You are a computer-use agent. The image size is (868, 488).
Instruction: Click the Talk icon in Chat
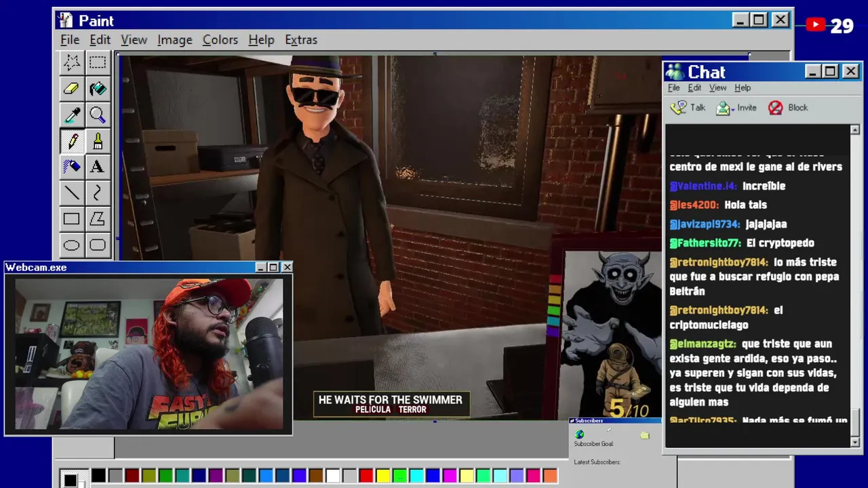click(679, 107)
